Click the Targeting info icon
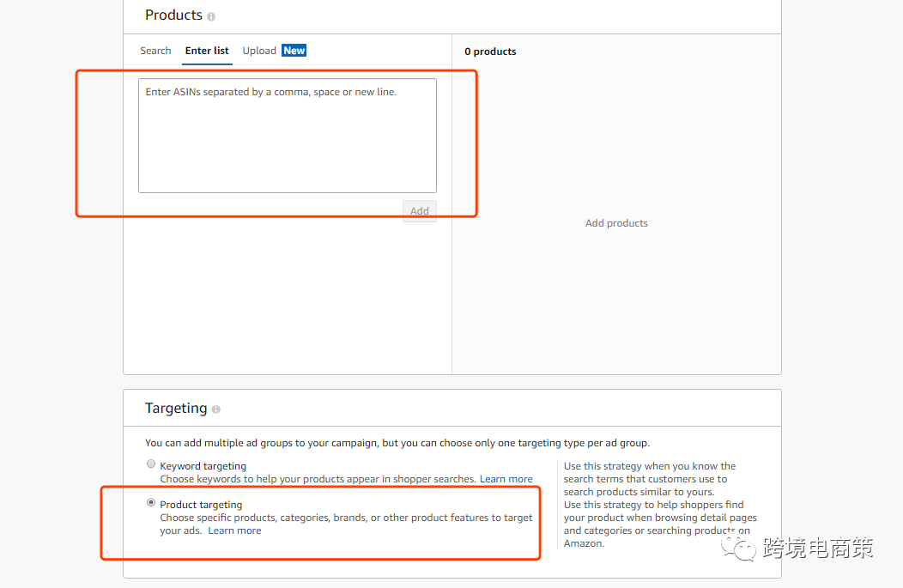The image size is (903, 588). pos(216,409)
